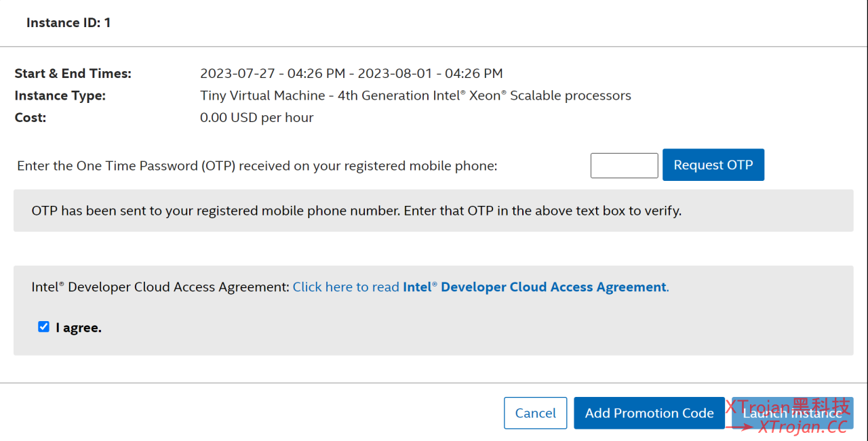Click the Cost label
Viewport: 868px width, 441px height.
31,118
